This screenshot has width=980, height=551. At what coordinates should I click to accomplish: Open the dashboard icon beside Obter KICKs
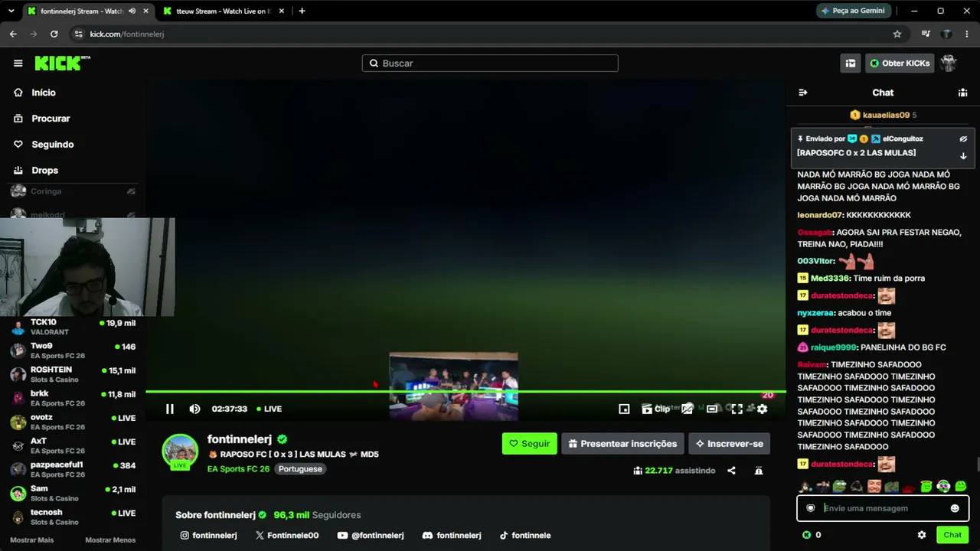tap(850, 64)
